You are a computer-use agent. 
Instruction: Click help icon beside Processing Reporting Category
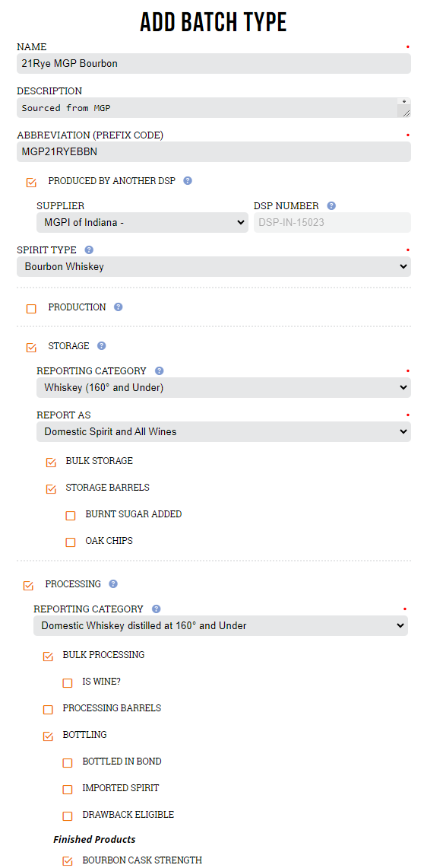click(x=156, y=609)
